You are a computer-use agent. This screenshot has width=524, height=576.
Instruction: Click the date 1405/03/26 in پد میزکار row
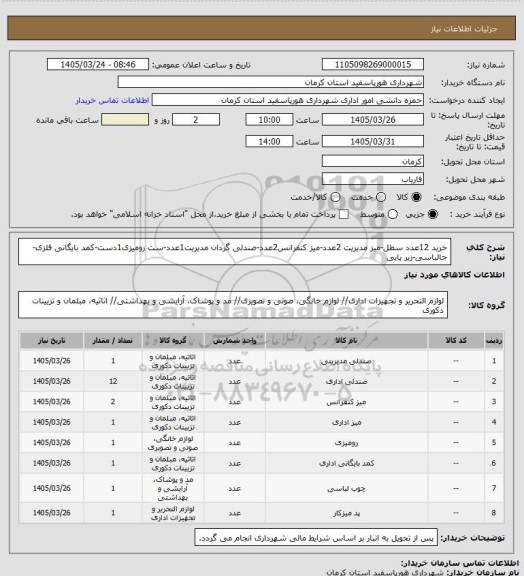click(51, 513)
